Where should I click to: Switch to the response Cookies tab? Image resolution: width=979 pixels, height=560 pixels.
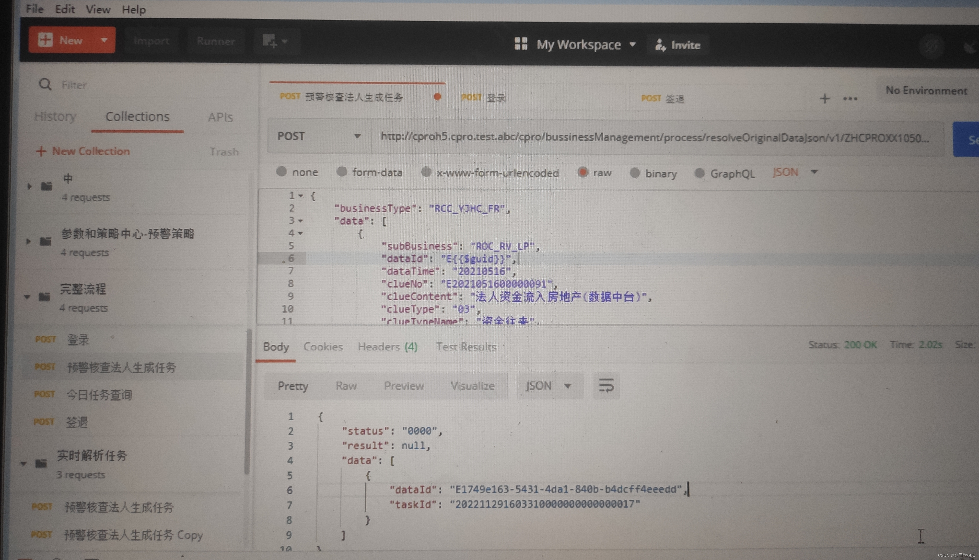pos(323,346)
